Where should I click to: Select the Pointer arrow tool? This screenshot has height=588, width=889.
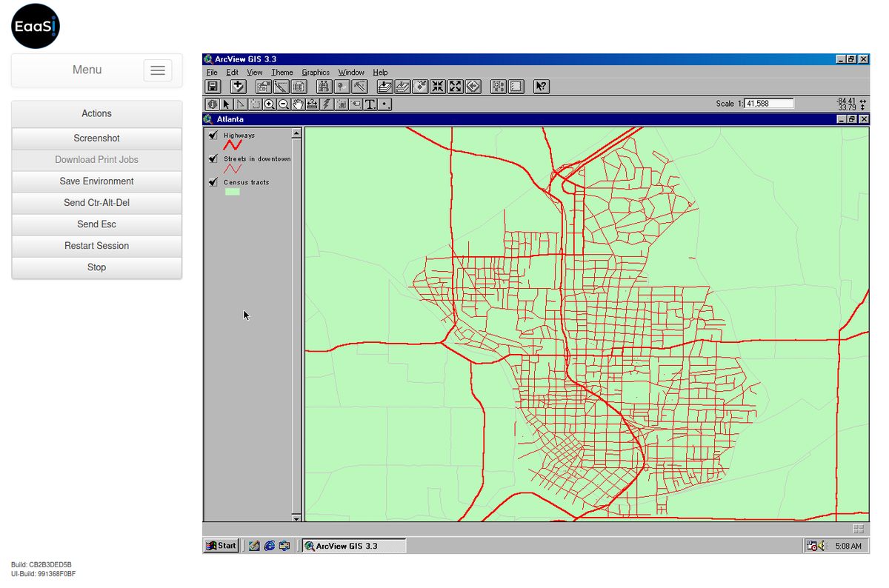pyautogui.click(x=227, y=104)
